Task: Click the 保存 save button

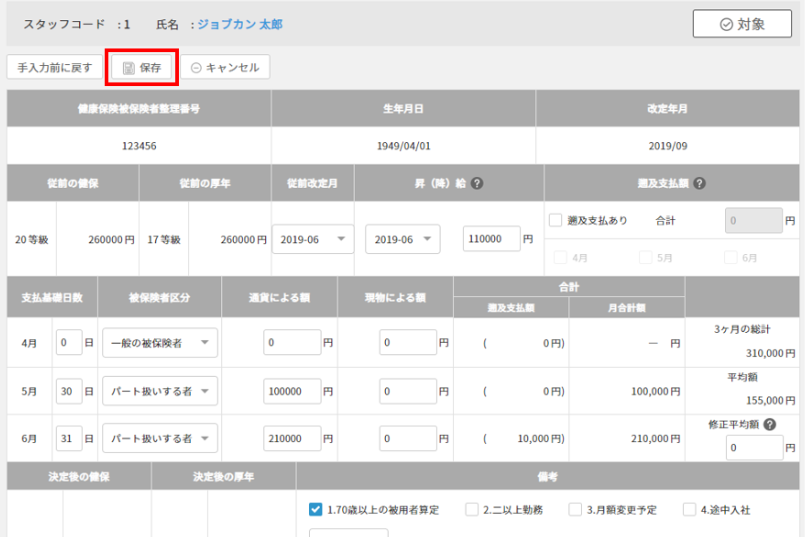Action: pyautogui.click(x=141, y=68)
